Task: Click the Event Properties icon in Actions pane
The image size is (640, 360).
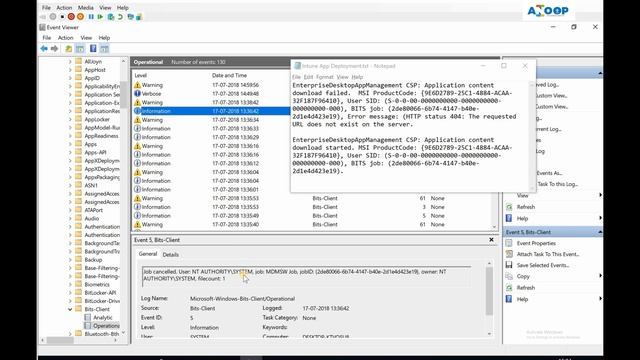Action: pyautogui.click(x=509, y=243)
